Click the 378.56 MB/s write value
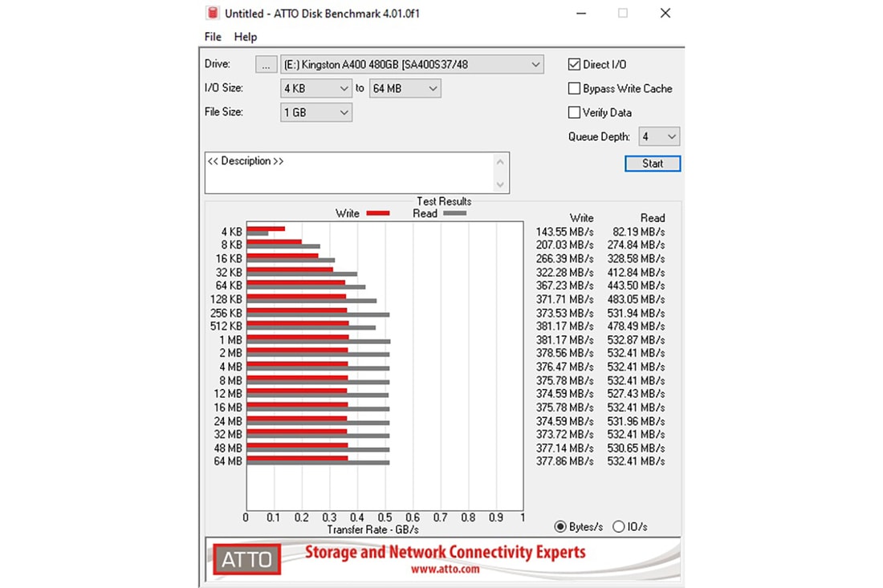 [x=564, y=354]
